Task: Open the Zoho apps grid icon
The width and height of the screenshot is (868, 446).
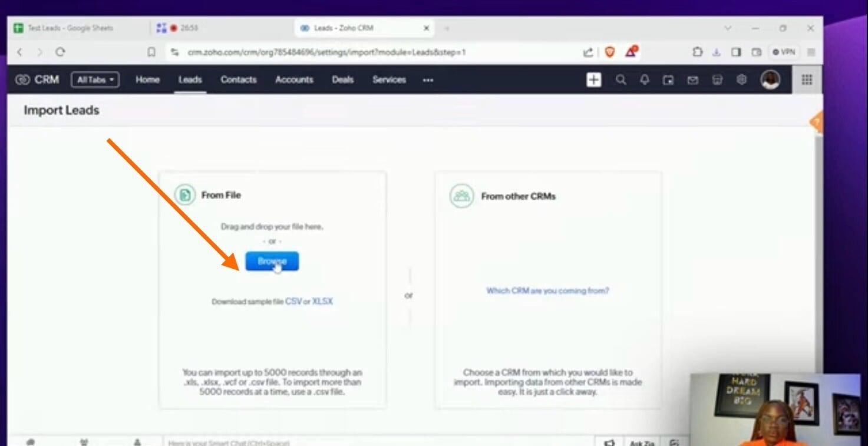Action: point(807,80)
